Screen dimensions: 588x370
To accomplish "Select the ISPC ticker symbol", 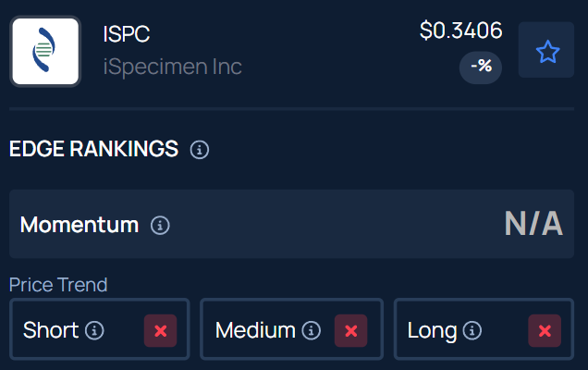I will [x=127, y=34].
